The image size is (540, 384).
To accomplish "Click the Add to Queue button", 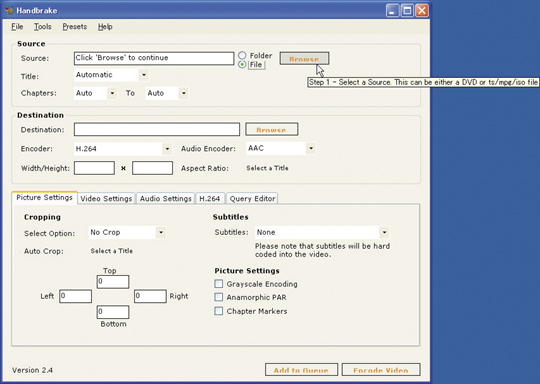I will (x=301, y=370).
